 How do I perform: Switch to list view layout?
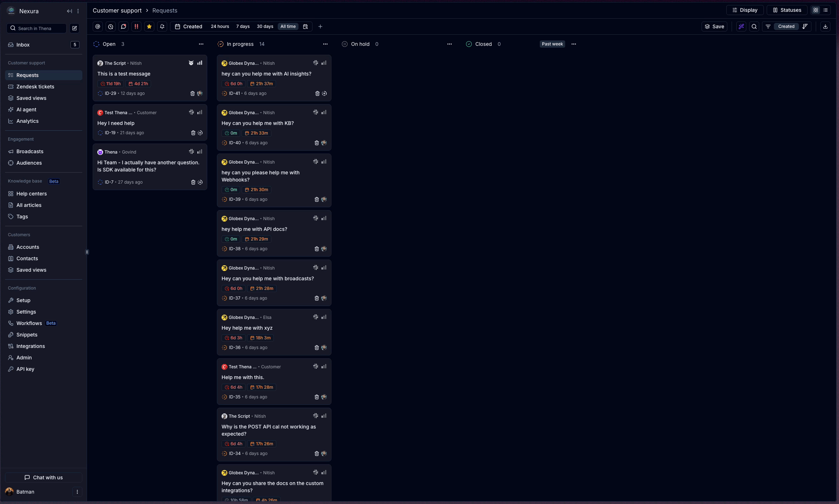pyautogui.click(x=825, y=10)
